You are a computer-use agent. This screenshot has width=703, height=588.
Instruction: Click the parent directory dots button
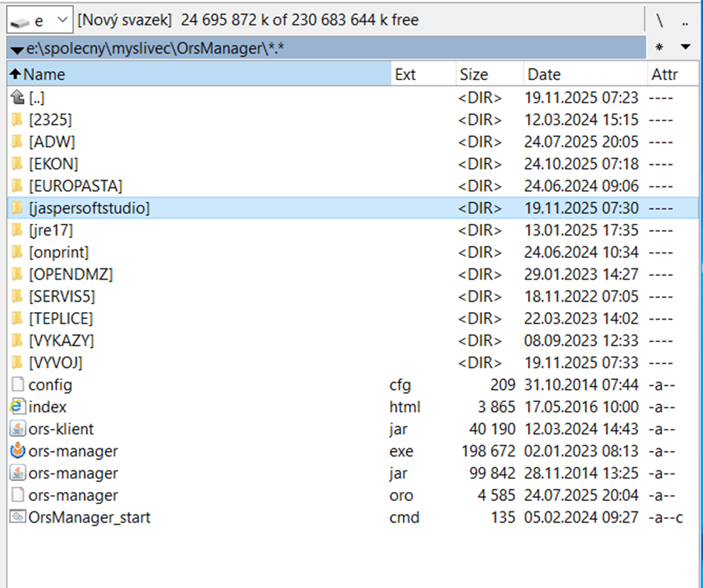pos(684,20)
